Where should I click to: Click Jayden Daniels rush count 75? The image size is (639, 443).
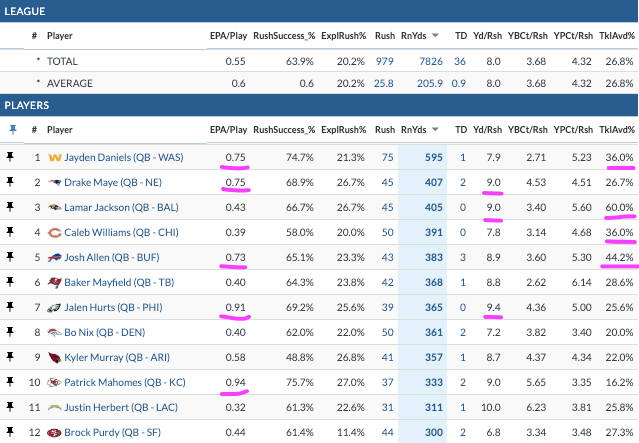388,157
